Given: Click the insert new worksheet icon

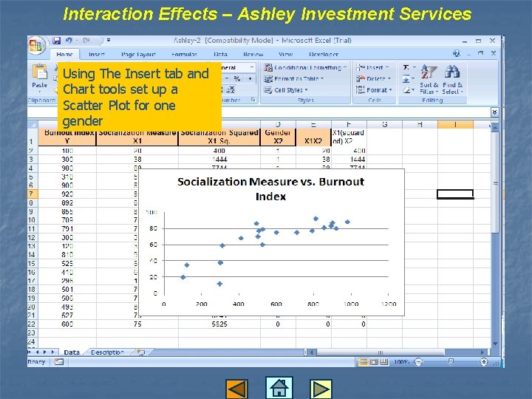Looking at the screenshot, I should [x=141, y=352].
